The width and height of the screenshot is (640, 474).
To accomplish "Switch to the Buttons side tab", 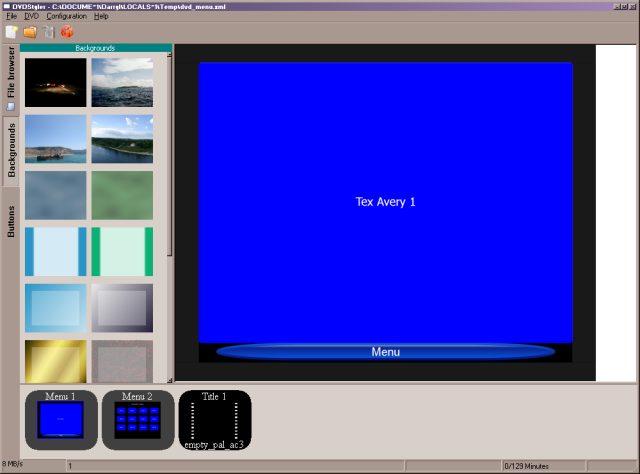I will 11,222.
